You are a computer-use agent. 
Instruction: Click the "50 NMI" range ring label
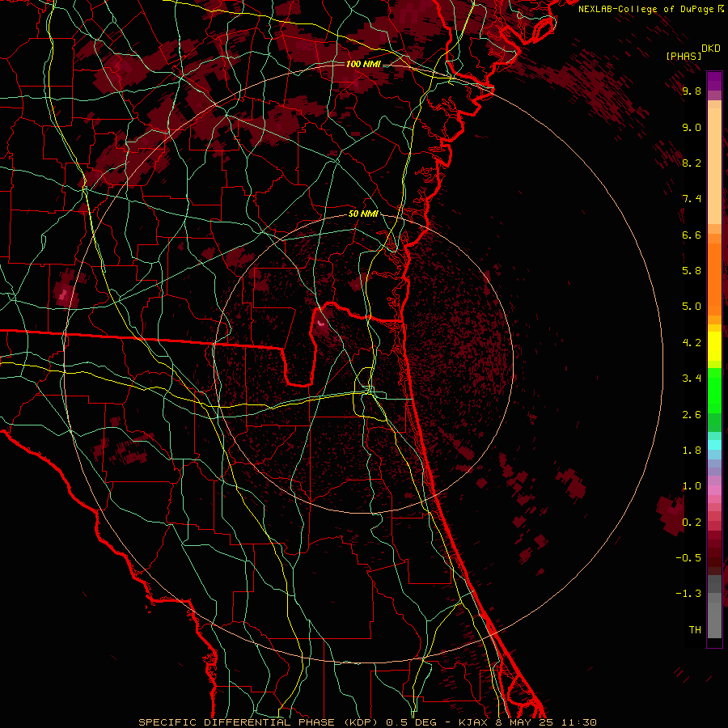363,214
